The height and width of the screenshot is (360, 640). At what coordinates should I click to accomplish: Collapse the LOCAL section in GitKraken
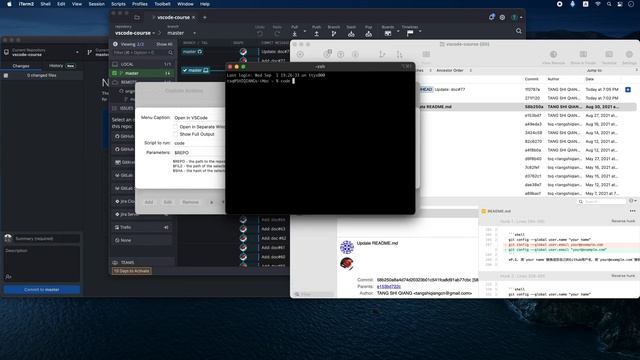[x=142, y=64]
